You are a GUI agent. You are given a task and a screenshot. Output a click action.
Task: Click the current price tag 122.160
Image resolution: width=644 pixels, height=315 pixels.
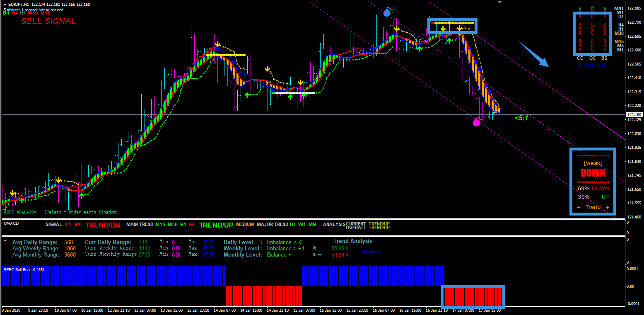point(634,114)
